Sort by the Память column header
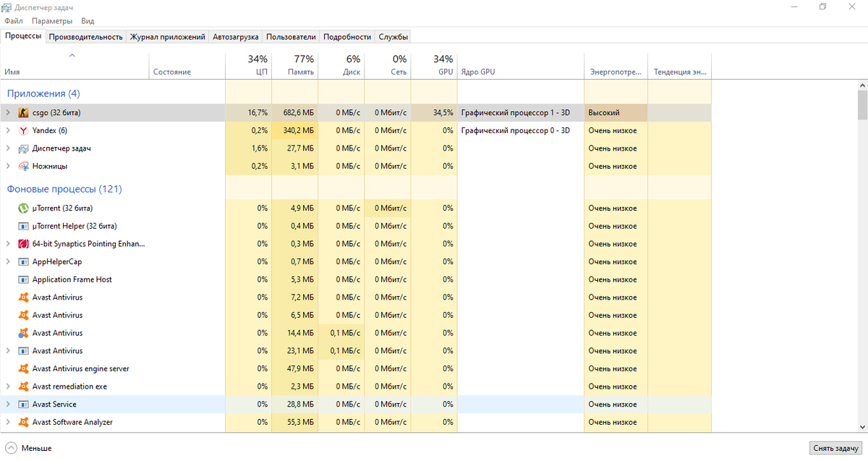 294,65
